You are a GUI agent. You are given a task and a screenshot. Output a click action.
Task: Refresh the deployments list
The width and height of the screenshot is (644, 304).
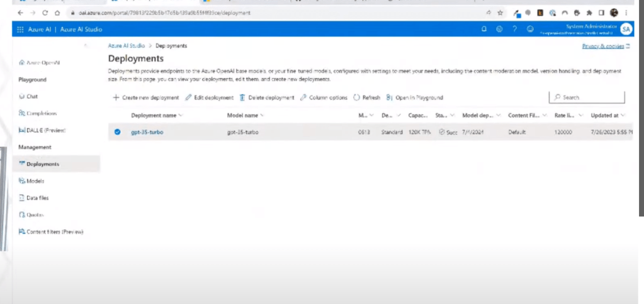[x=367, y=98]
